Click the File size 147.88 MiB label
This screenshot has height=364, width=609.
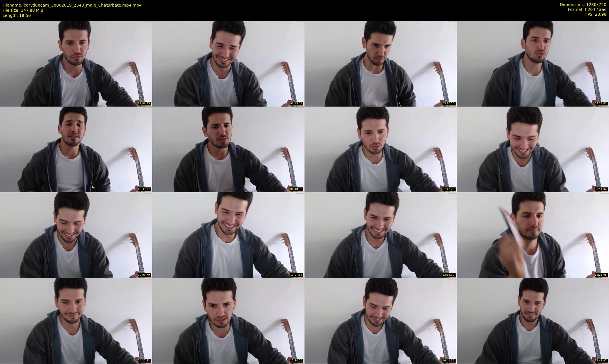pos(23,10)
